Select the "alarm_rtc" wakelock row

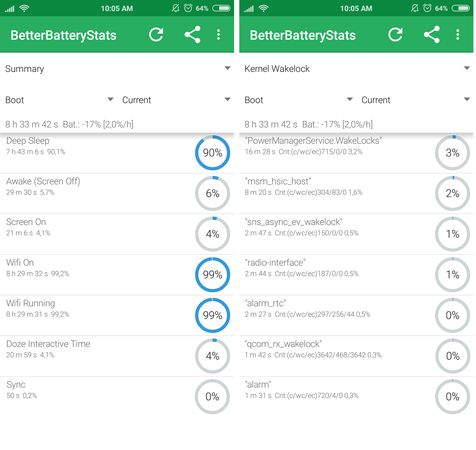[356, 315]
